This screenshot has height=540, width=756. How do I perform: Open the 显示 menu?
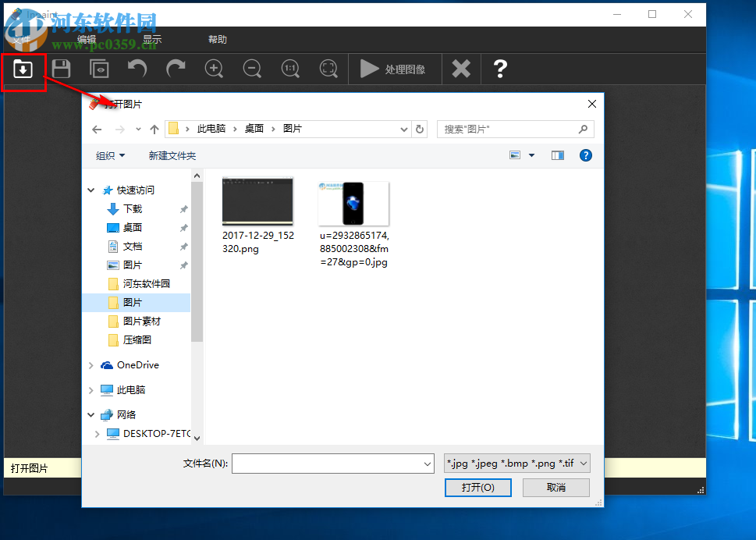tap(151, 39)
